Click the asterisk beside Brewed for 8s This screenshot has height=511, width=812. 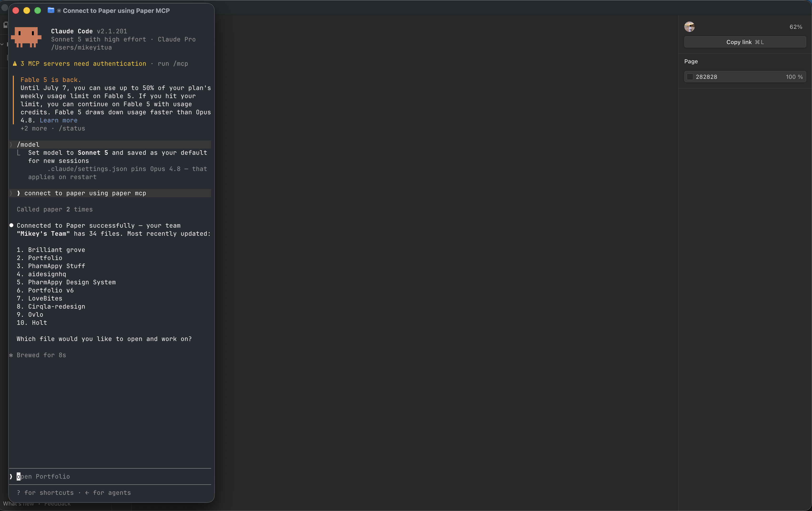11,355
